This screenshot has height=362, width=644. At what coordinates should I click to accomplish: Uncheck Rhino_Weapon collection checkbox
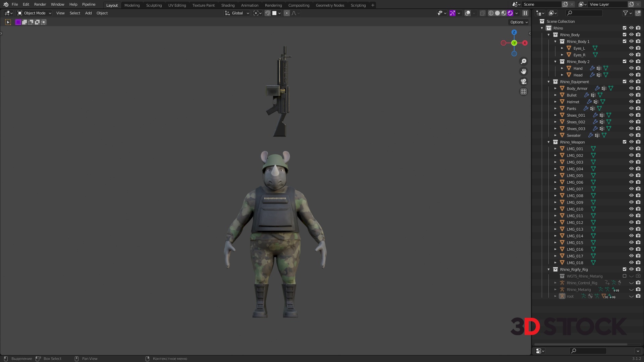(625, 142)
